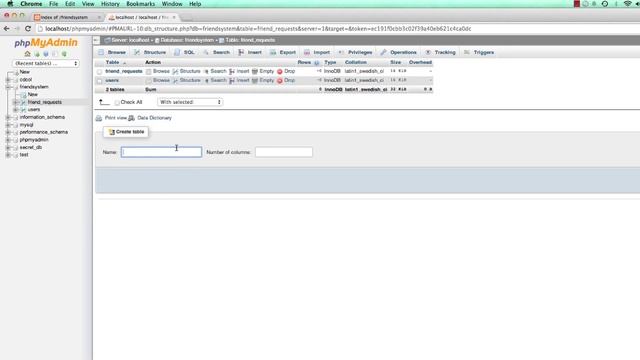Open the Operations tab
The width and height of the screenshot is (640, 360).
point(398,52)
